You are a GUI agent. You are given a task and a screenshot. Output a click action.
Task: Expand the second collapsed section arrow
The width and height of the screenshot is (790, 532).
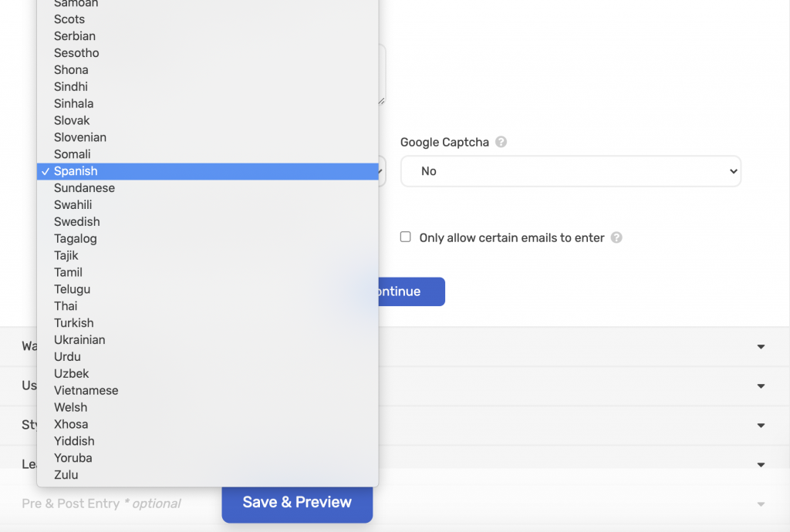click(x=761, y=386)
